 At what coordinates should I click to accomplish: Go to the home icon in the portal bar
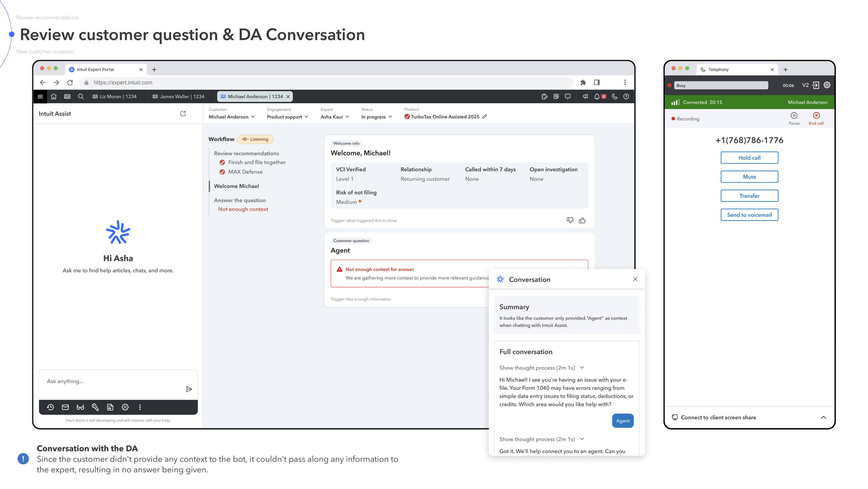coord(54,97)
